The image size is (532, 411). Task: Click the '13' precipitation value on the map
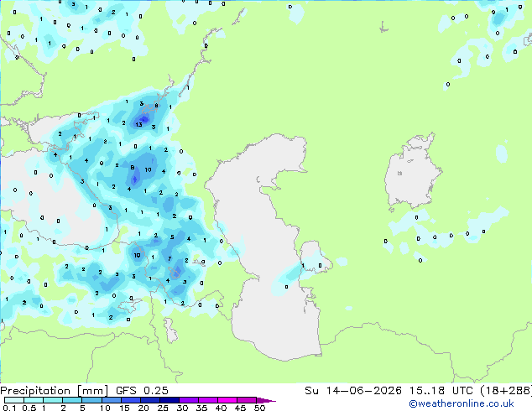click(138, 125)
